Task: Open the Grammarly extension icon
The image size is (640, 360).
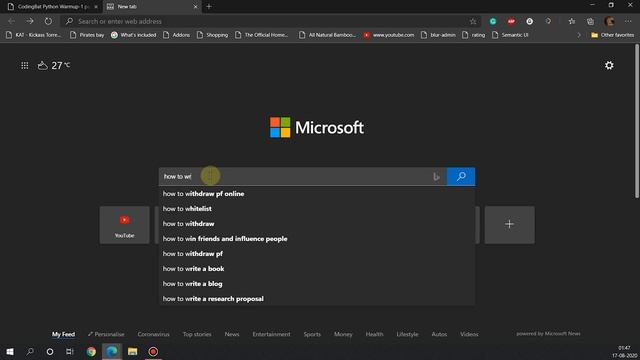Action: point(493,21)
